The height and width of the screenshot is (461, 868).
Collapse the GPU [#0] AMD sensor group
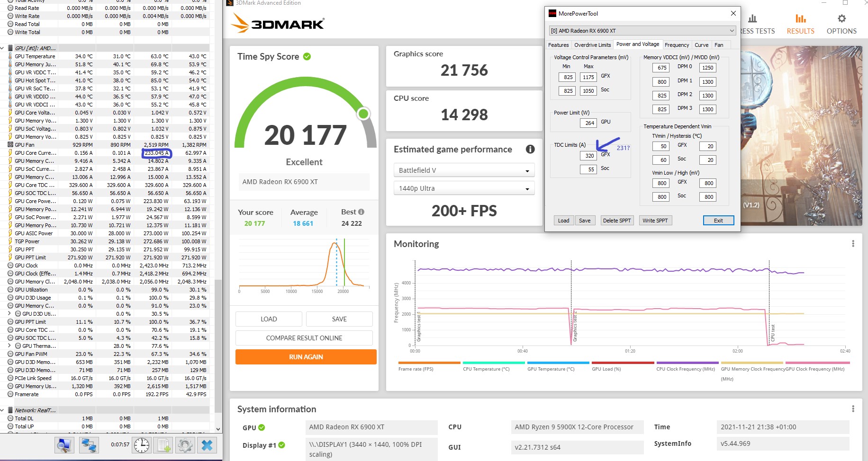pos(3,48)
